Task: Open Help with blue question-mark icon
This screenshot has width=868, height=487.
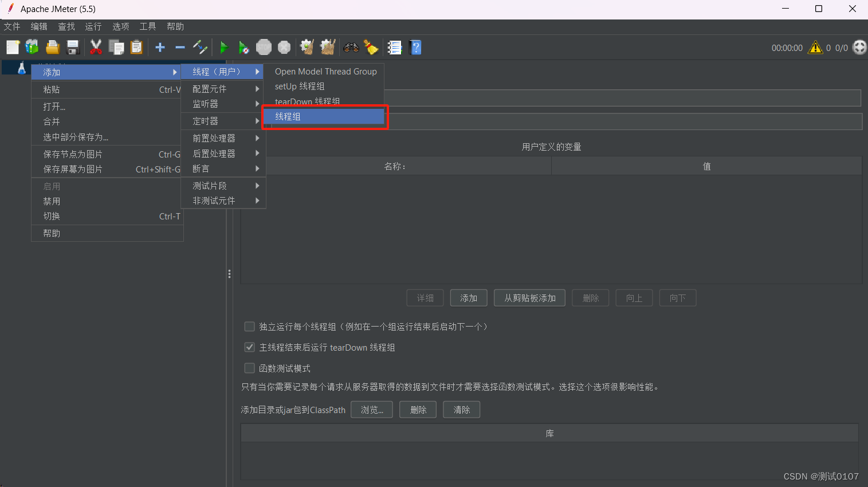Action: coord(416,48)
